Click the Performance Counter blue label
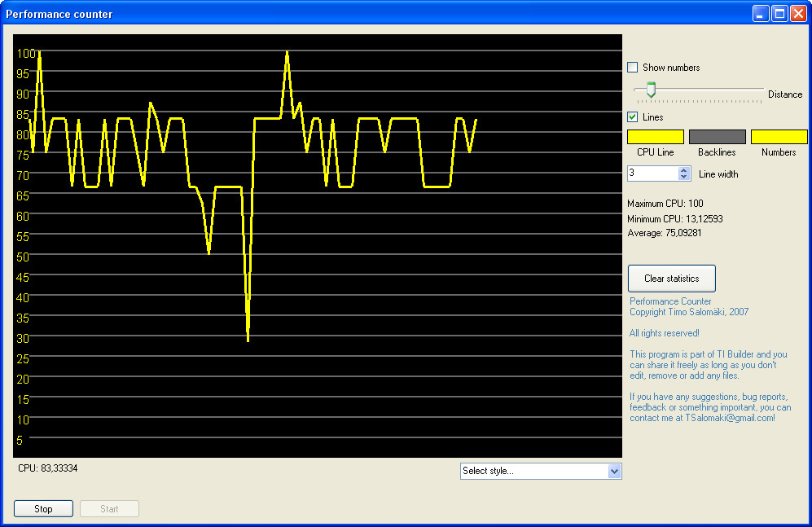Viewport: 812px width, 527px height. click(x=670, y=301)
